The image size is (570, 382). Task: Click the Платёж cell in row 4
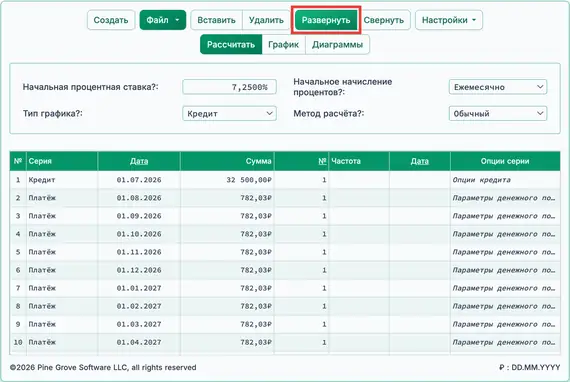(62, 234)
